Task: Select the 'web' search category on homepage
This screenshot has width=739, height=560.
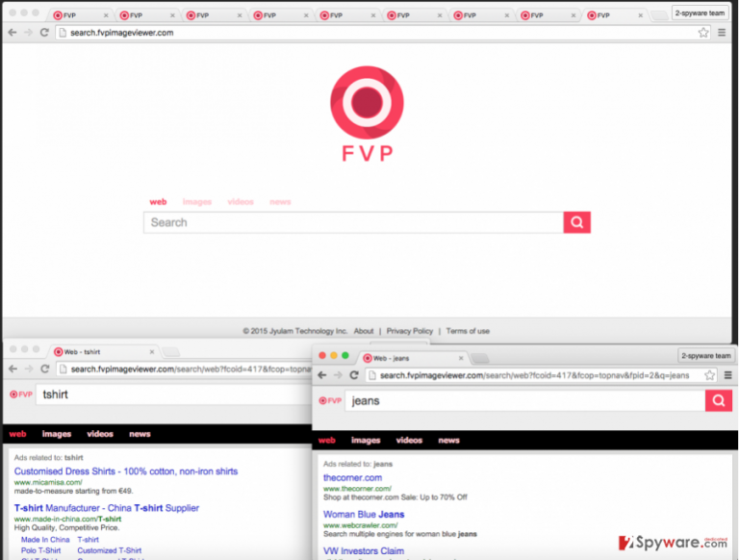Action: (x=158, y=202)
